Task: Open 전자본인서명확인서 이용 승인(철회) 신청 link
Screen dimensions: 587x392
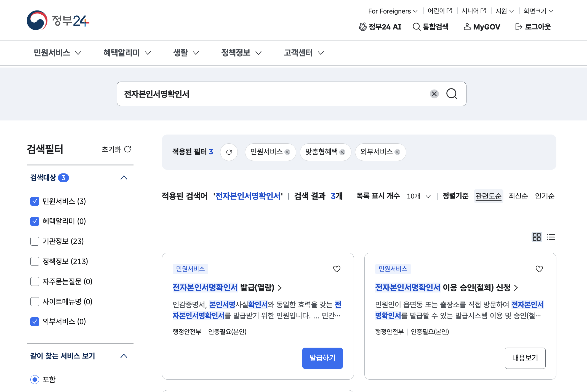Action: pos(447,288)
